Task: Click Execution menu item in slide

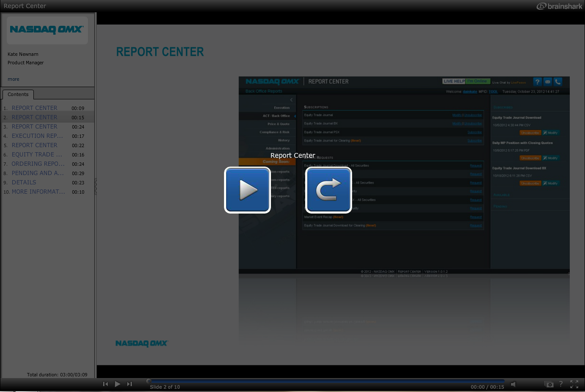Action: click(x=282, y=108)
